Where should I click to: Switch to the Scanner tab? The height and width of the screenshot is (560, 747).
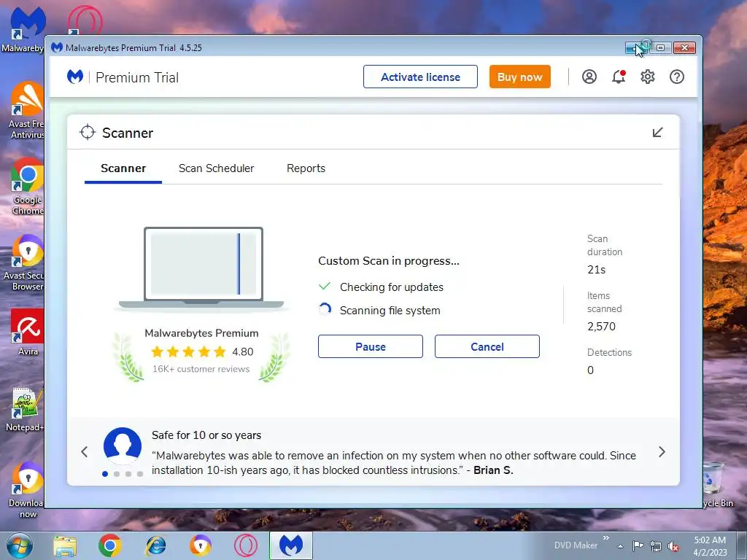123,168
